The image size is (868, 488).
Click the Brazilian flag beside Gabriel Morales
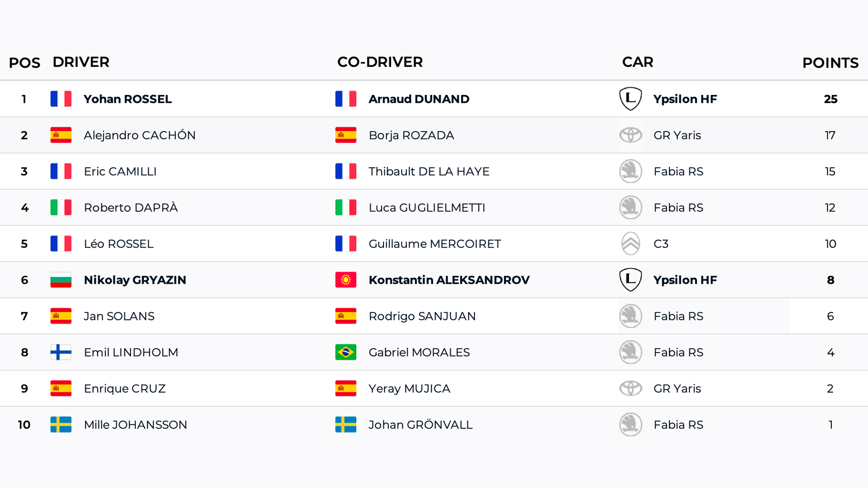point(346,352)
